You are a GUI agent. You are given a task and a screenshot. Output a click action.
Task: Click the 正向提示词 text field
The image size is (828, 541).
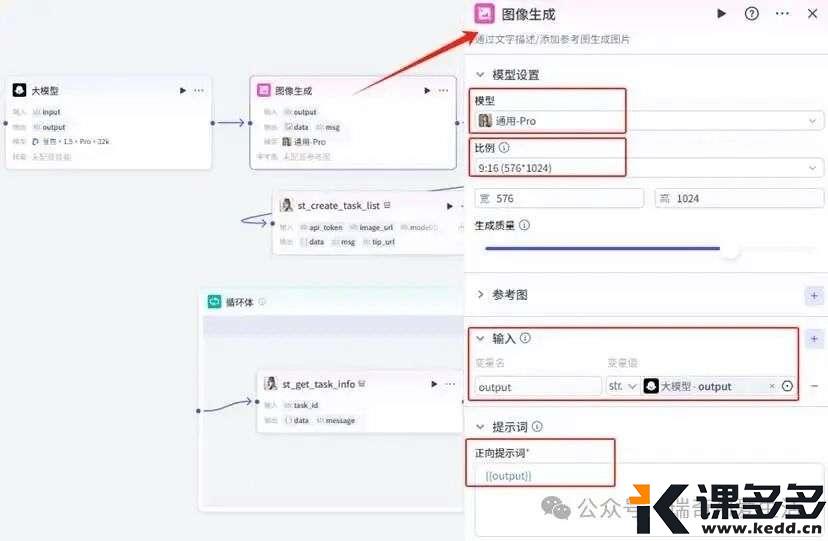click(649, 499)
